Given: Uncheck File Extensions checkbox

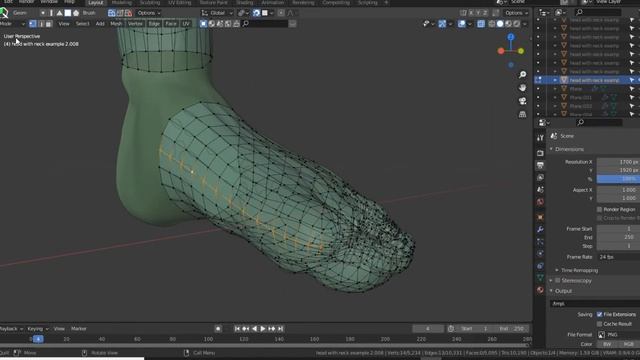Looking at the screenshot, I should click(600, 314).
